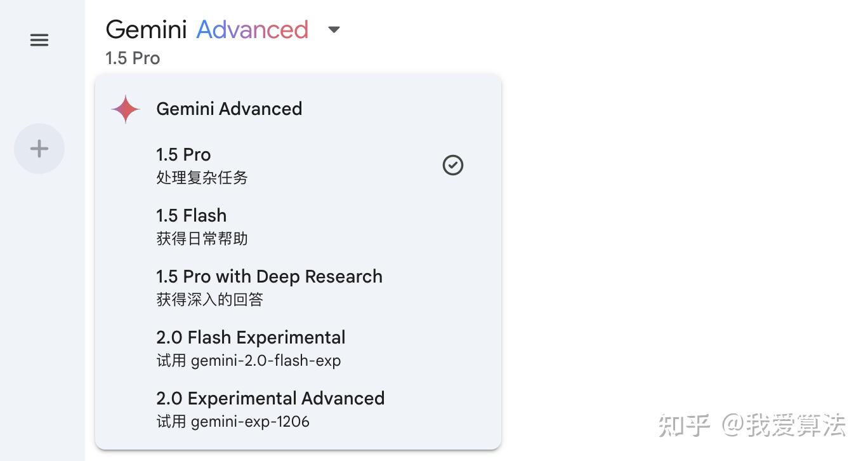Click "Gemini Advanced" heading inside dropdown panel
868x461 pixels.
point(229,109)
